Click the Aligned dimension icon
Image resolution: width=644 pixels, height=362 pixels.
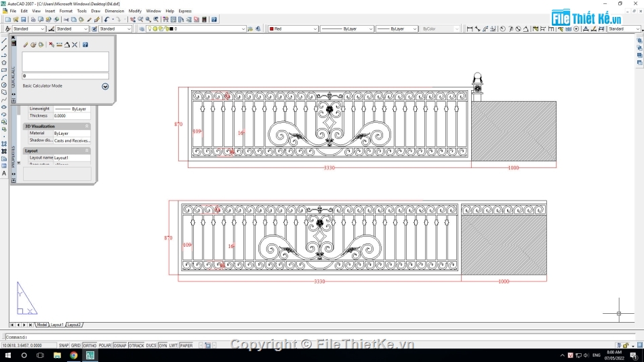478,28
